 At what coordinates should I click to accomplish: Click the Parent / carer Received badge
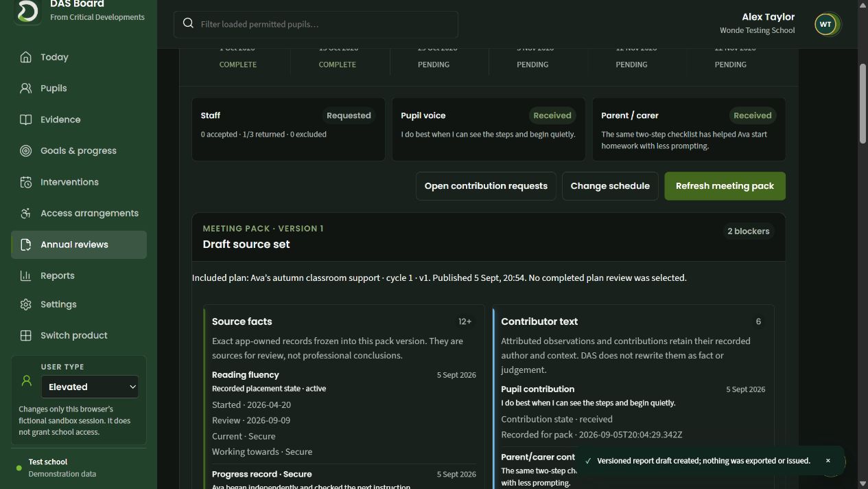coord(753,115)
